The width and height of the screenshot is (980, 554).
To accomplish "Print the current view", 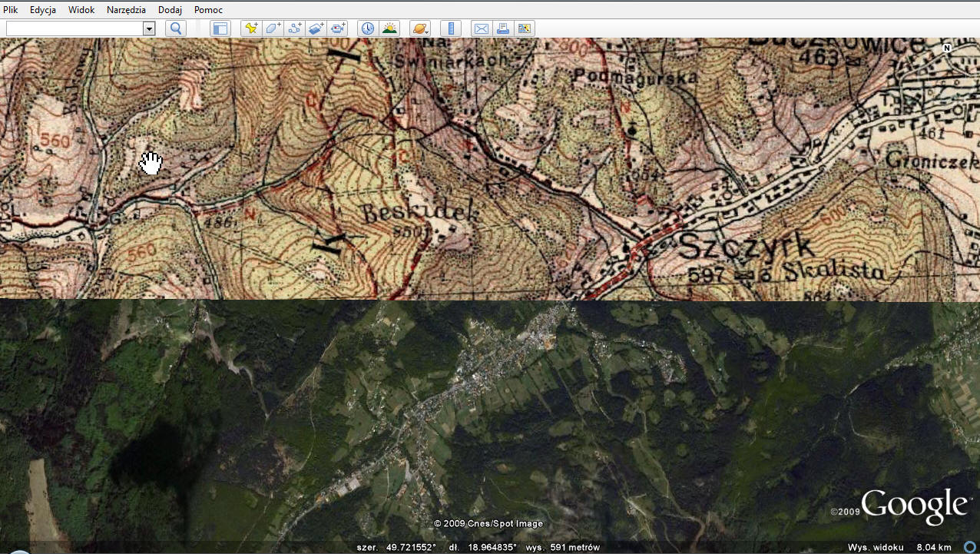I will [503, 28].
